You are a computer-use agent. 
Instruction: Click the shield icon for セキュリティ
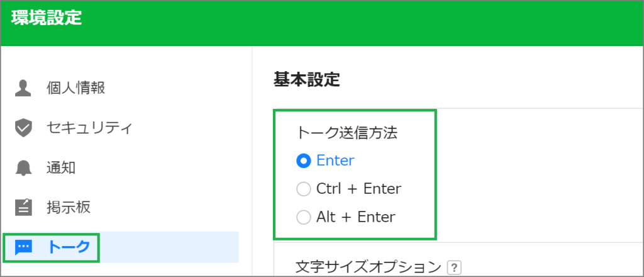[x=23, y=128]
